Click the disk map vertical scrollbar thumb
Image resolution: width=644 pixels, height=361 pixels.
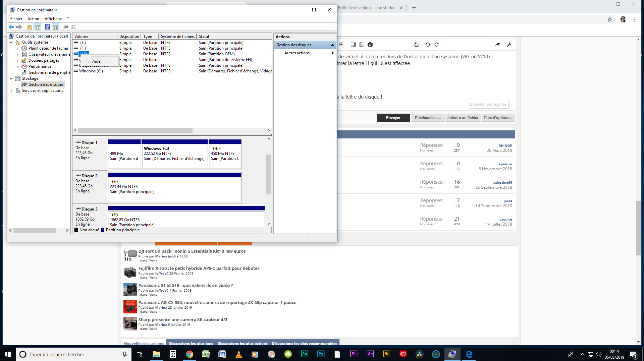coord(269,174)
